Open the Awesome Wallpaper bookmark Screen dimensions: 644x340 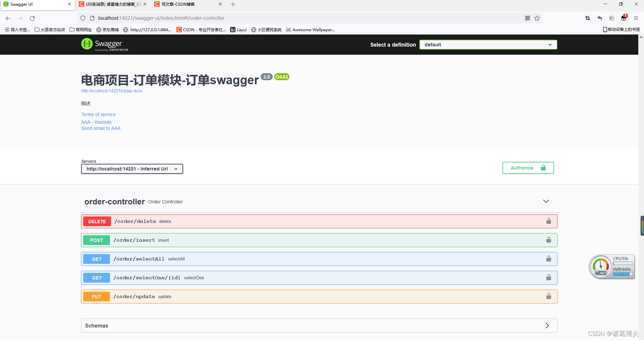point(310,30)
